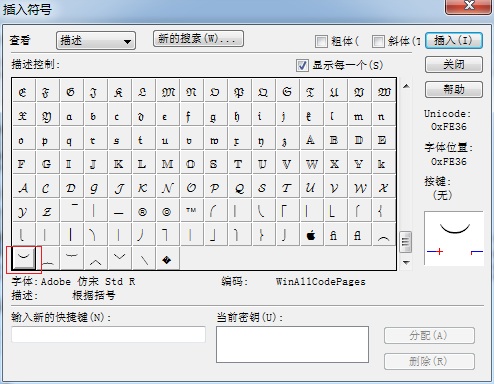
Task: Pick the upward caret ︿ symbol
Action: click(x=95, y=259)
